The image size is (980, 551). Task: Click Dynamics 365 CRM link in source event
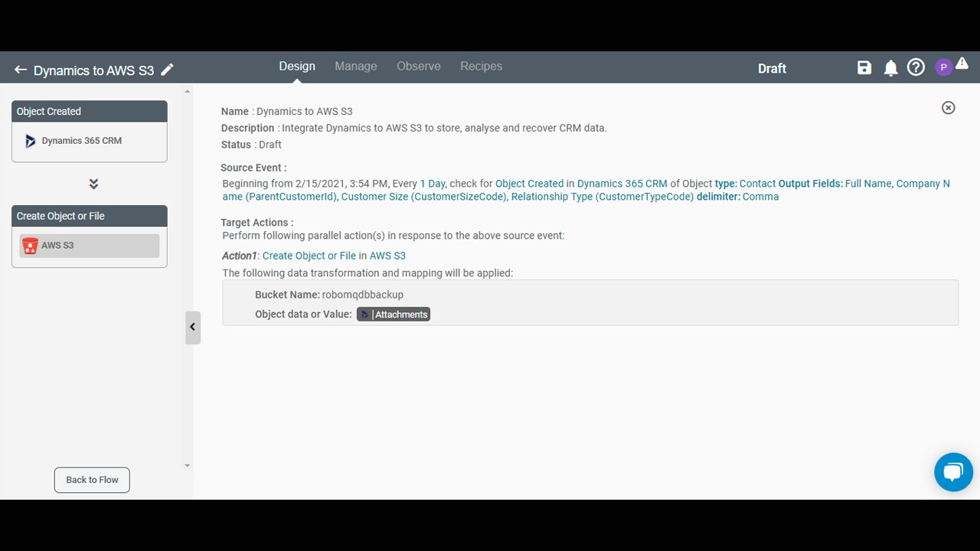tap(622, 184)
